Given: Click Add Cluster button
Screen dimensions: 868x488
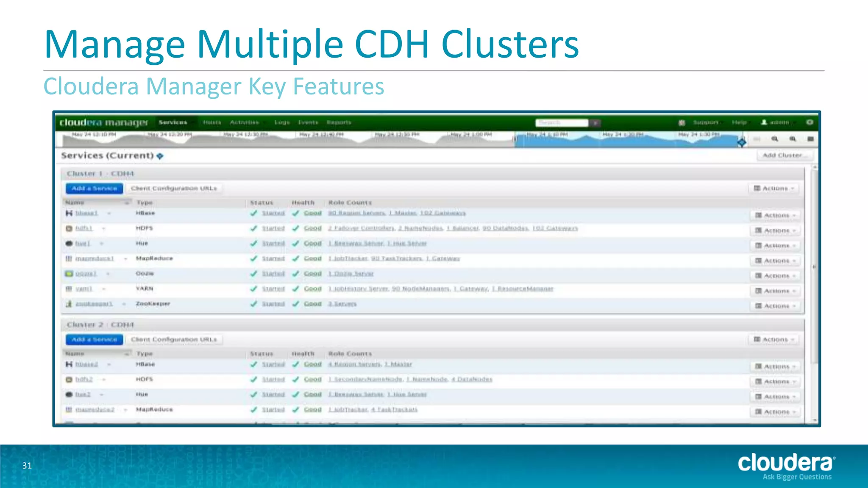Looking at the screenshot, I should pyautogui.click(x=785, y=155).
